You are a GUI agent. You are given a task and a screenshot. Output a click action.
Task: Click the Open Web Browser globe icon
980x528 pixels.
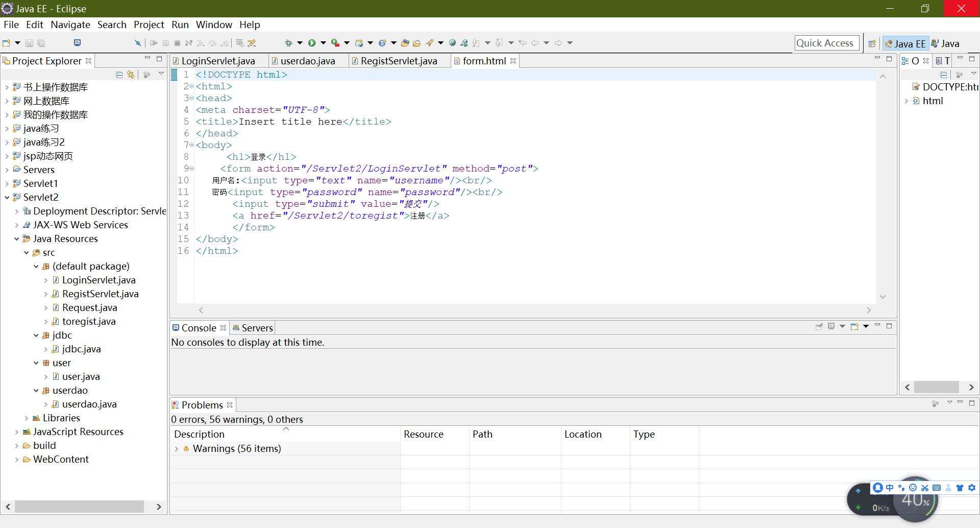pyautogui.click(x=452, y=43)
